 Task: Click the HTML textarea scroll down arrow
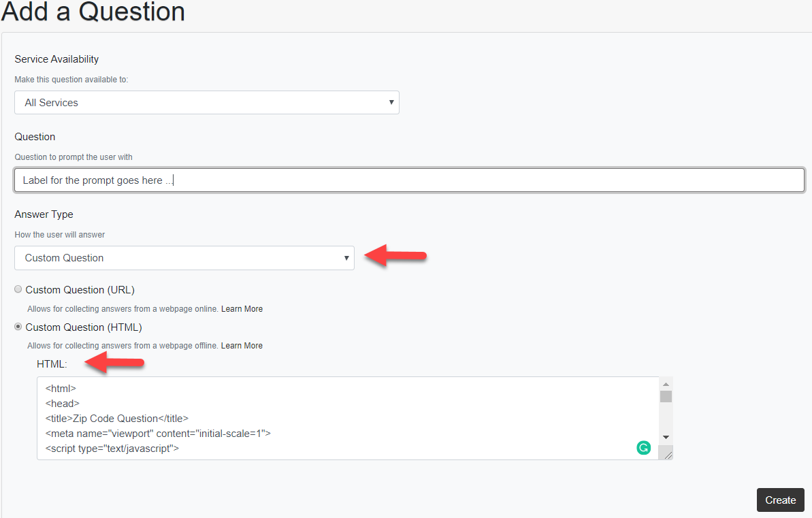(x=666, y=437)
